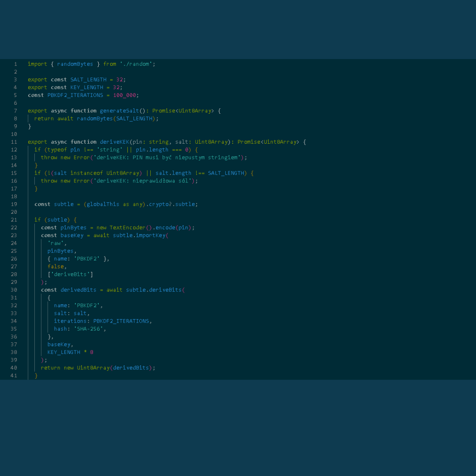Click 'TextEncoder' on line 22

[127, 228]
